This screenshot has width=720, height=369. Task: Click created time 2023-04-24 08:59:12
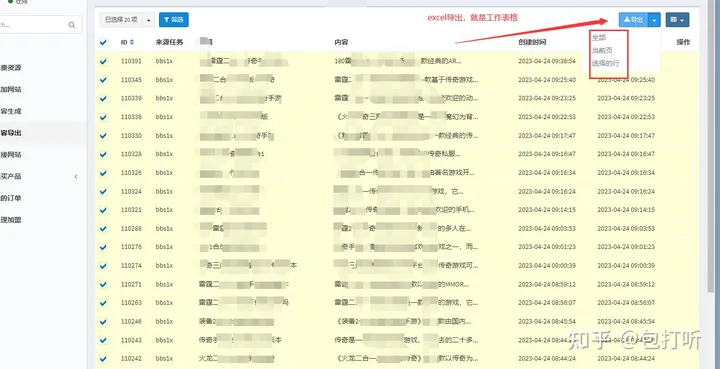(x=547, y=285)
